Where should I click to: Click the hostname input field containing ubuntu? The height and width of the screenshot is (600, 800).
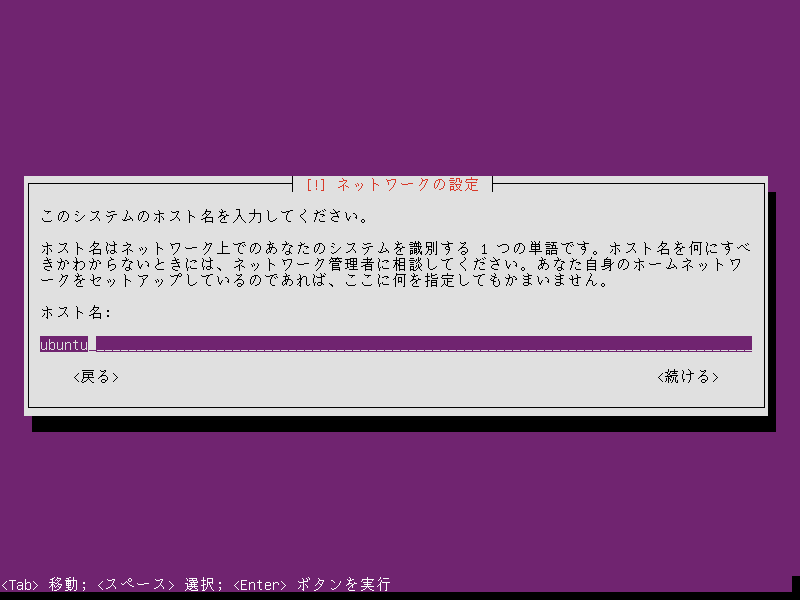tap(396, 344)
